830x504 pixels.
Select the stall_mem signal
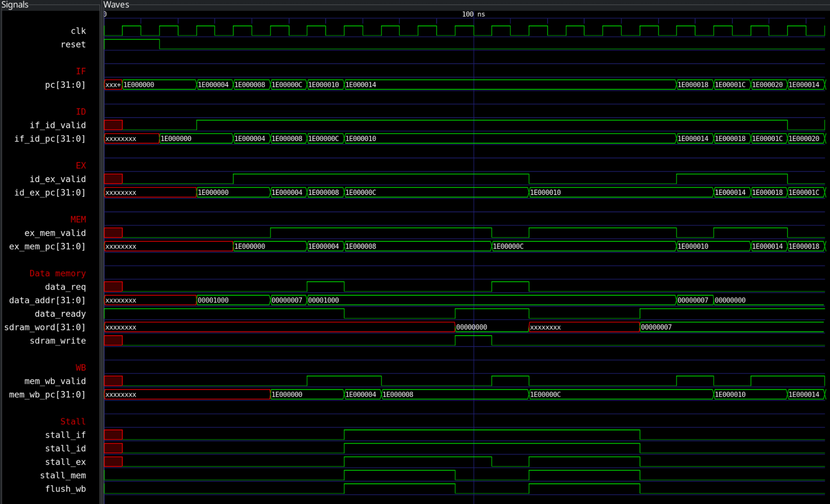(63, 476)
